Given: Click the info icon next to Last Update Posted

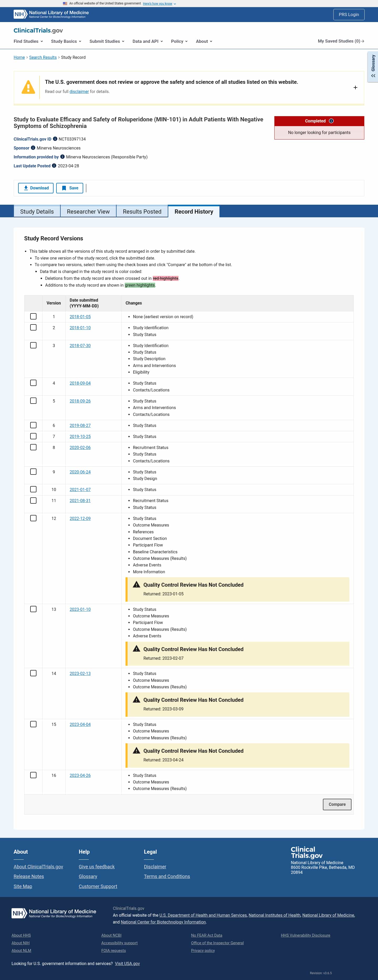Looking at the screenshot, I should tap(54, 166).
